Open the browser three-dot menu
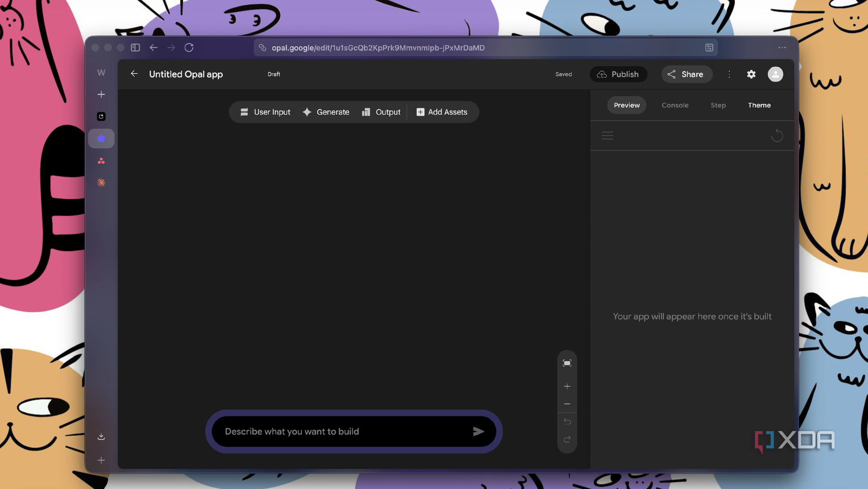868x489 pixels. pos(782,47)
